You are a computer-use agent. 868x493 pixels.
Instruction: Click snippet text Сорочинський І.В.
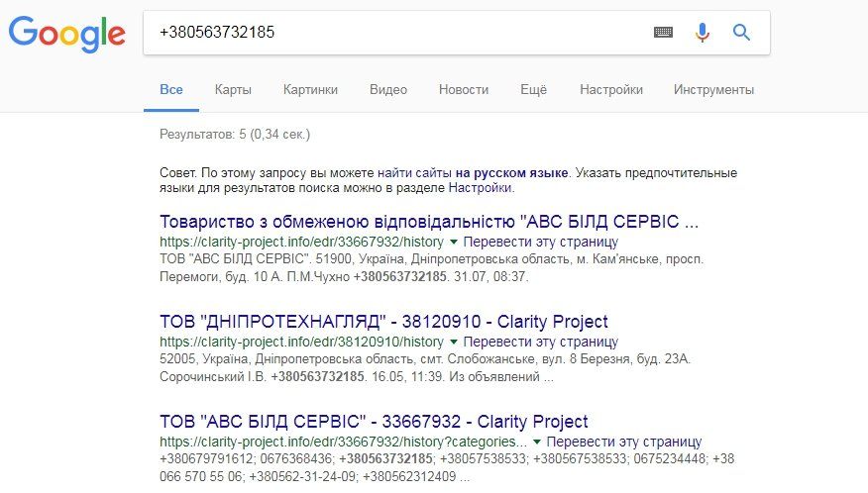point(213,377)
